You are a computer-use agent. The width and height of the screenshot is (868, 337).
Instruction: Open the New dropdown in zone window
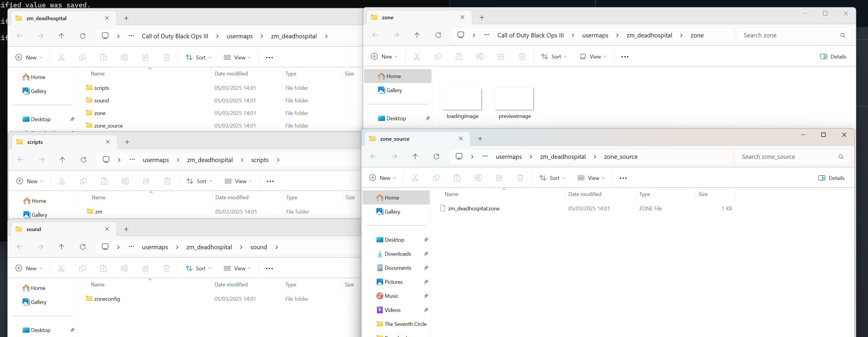(384, 57)
